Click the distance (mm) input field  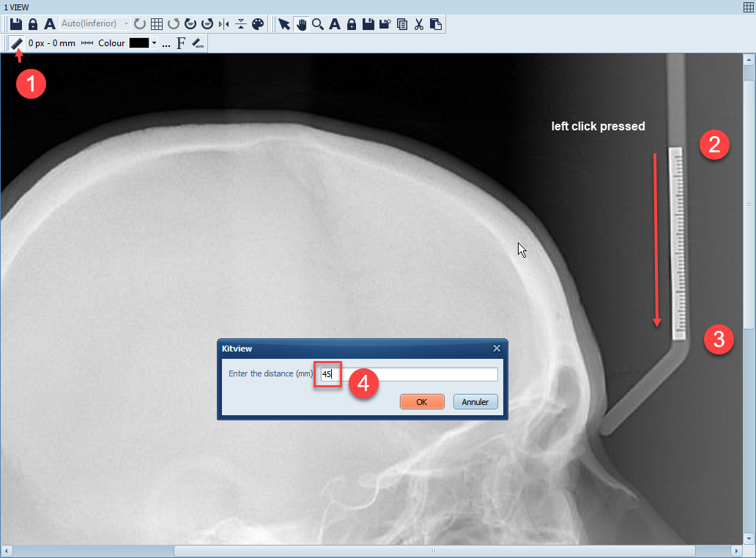point(409,374)
